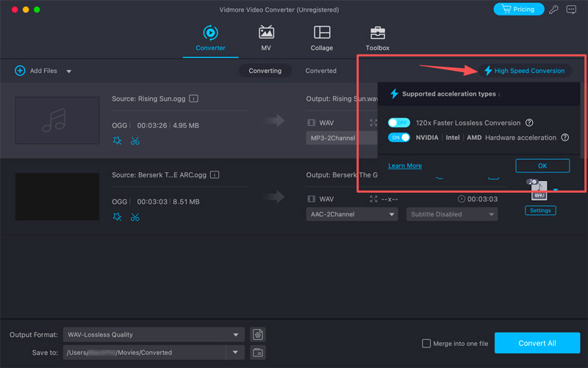
Task: Cut Rising Sun.ogg with scissors icon
Action: point(135,141)
